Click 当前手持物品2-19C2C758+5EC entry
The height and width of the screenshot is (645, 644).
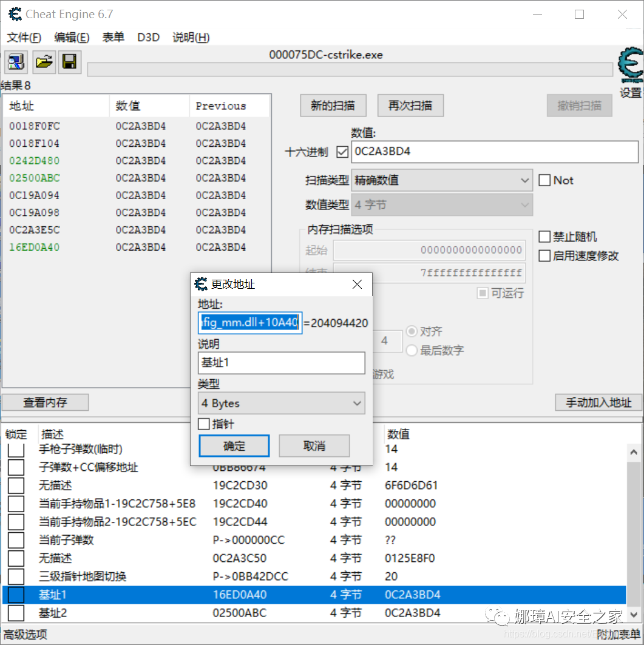[x=117, y=522]
